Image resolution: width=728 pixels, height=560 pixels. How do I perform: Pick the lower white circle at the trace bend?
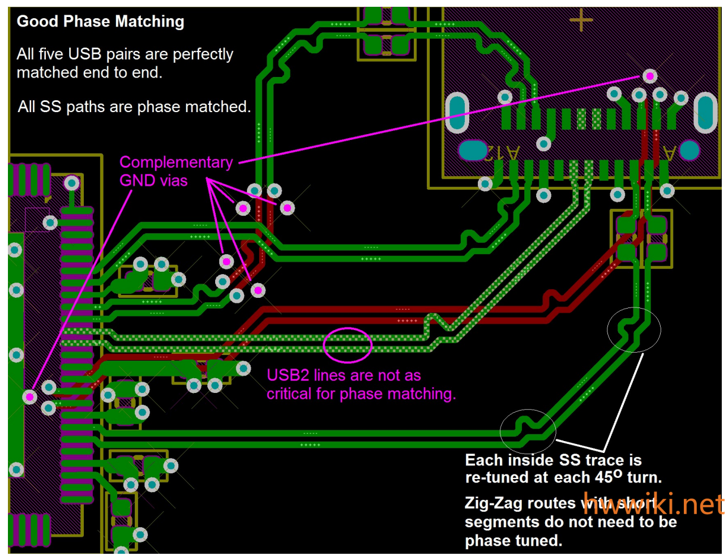click(528, 431)
